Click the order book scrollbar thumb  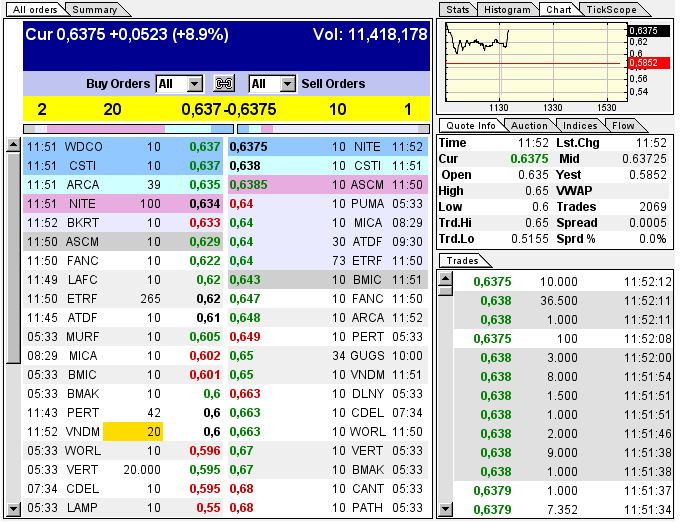pos(14,258)
